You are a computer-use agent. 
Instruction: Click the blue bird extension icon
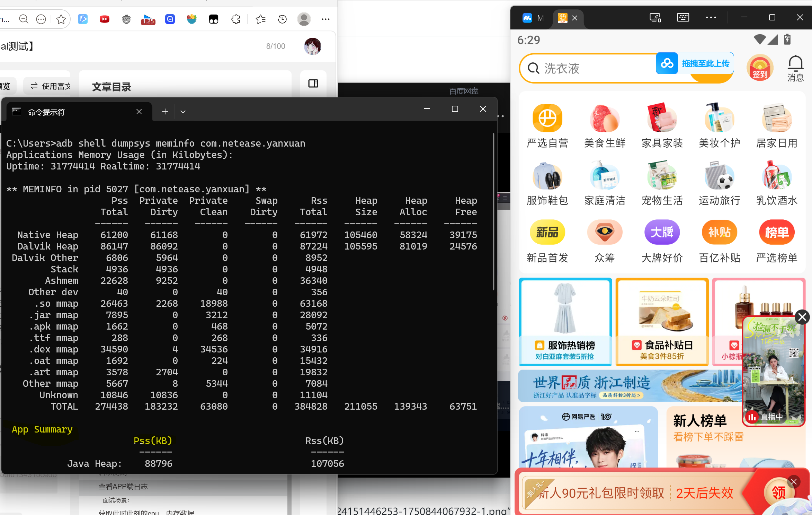(83, 19)
